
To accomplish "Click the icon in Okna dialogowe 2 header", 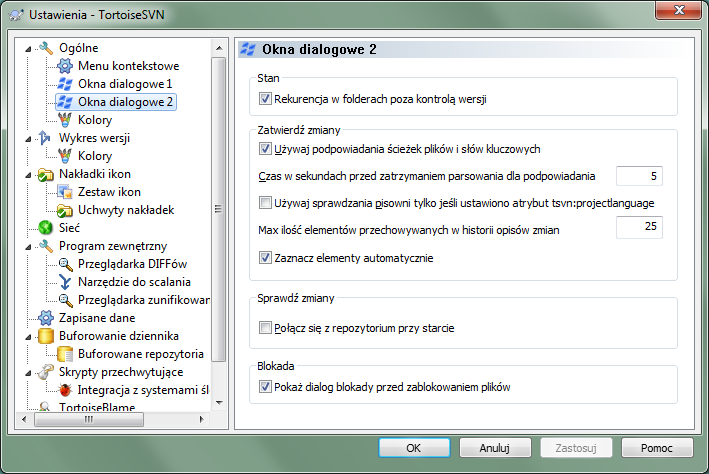I will click(248, 49).
